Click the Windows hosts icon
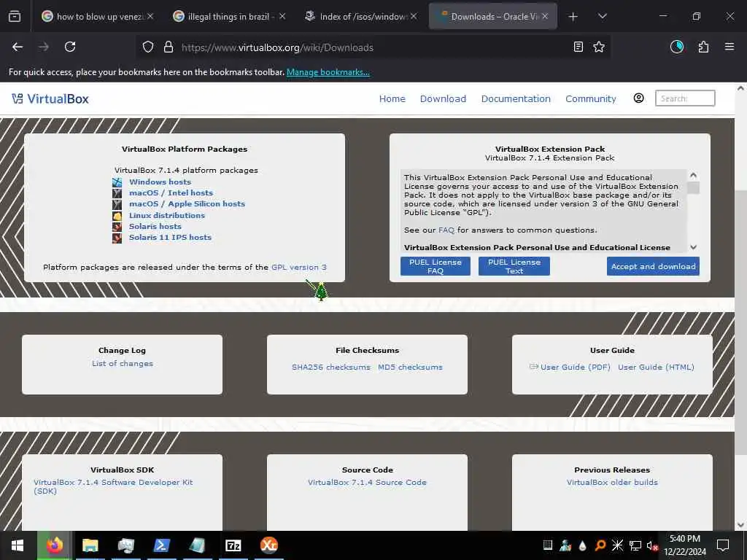The height and width of the screenshot is (560, 747). (x=117, y=182)
